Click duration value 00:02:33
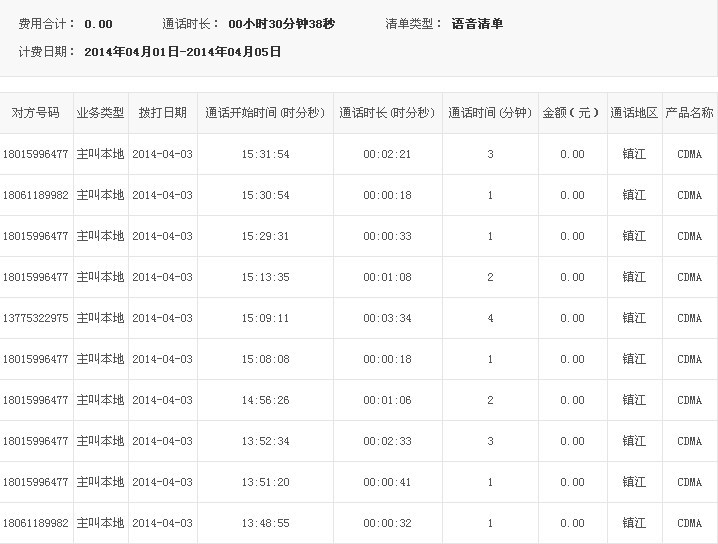The image size is (718, 544). pos(387,441)
